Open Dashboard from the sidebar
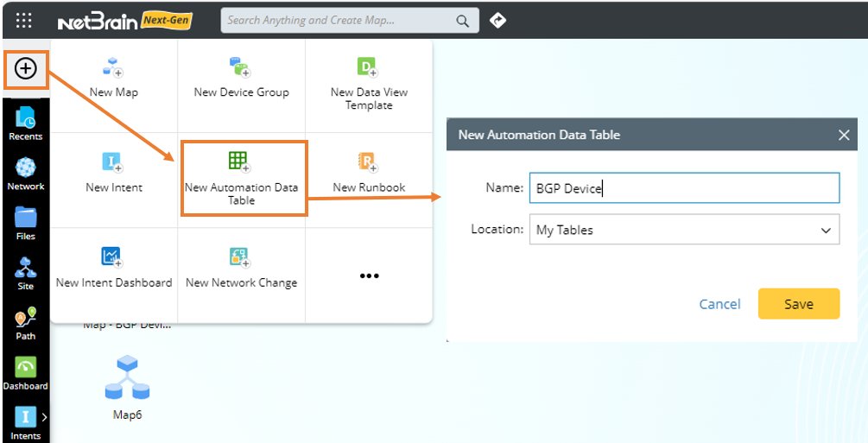 point(25,373)
